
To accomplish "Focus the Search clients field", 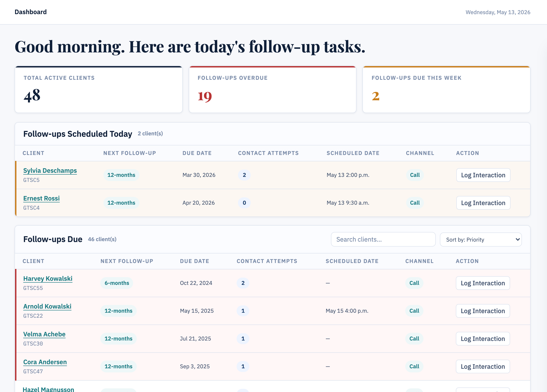I will tap(383, 239).
